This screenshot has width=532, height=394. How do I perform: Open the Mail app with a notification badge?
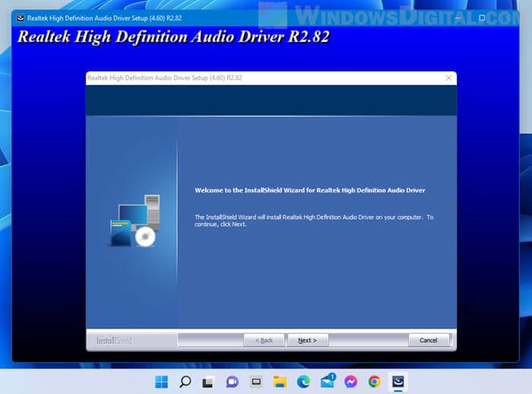click(x=328, y=381)
